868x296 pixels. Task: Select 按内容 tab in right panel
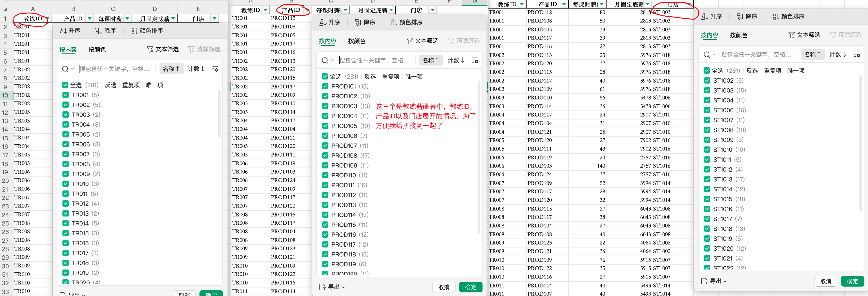(x=709, y=35)
